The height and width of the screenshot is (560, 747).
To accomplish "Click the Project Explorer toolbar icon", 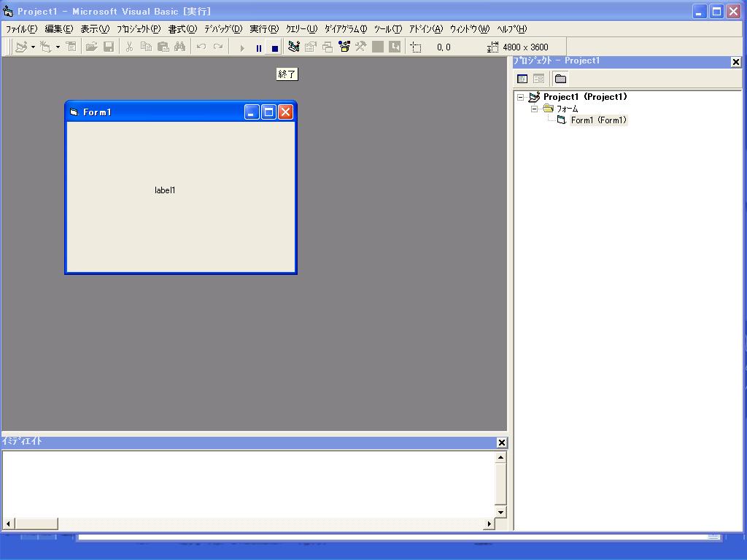I will click(294, 47).
